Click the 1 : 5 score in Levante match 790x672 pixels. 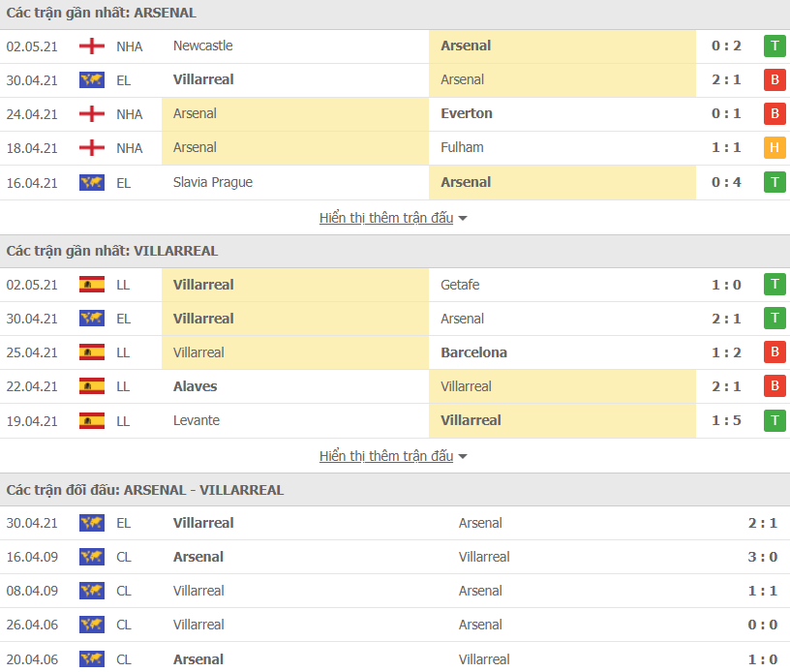click(x=726, y=420)
